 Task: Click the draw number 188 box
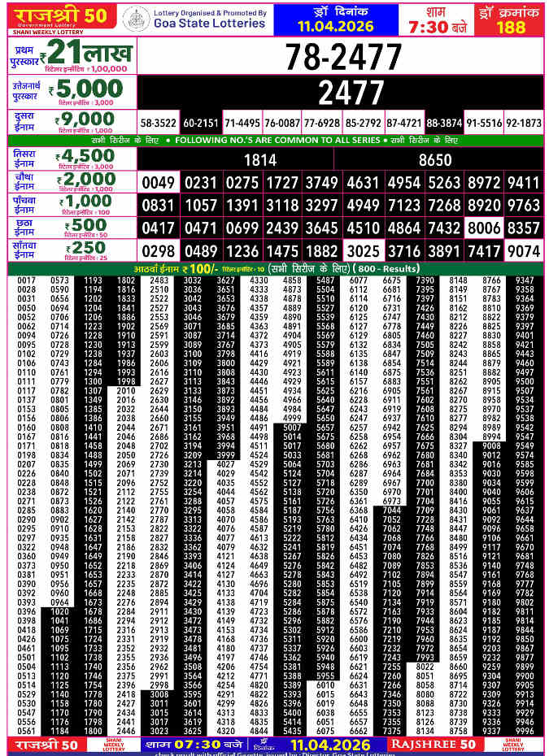click(x=510, y=26)
